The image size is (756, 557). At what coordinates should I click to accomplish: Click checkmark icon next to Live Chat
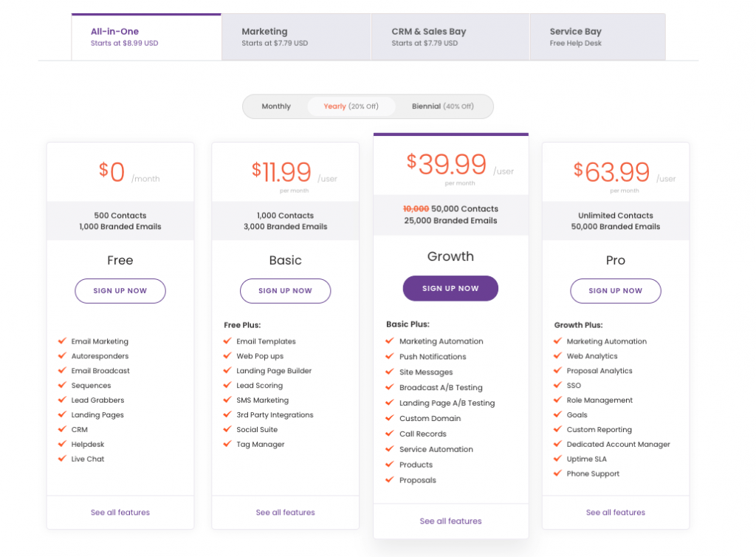62,459
